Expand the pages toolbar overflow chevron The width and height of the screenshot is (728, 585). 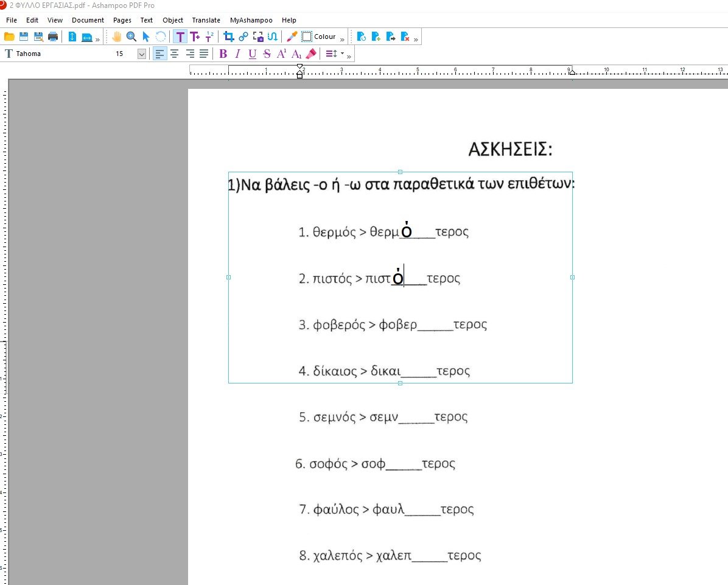coord(416,40)
